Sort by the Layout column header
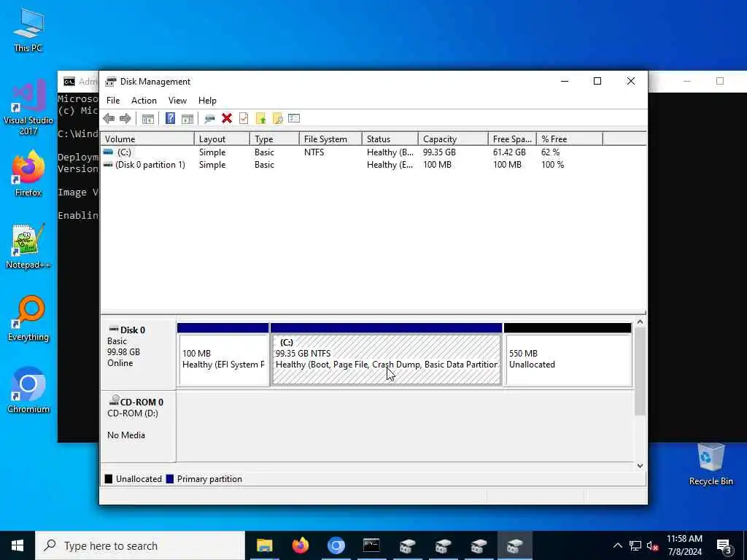Screen dimensions: 747x560 222,139
